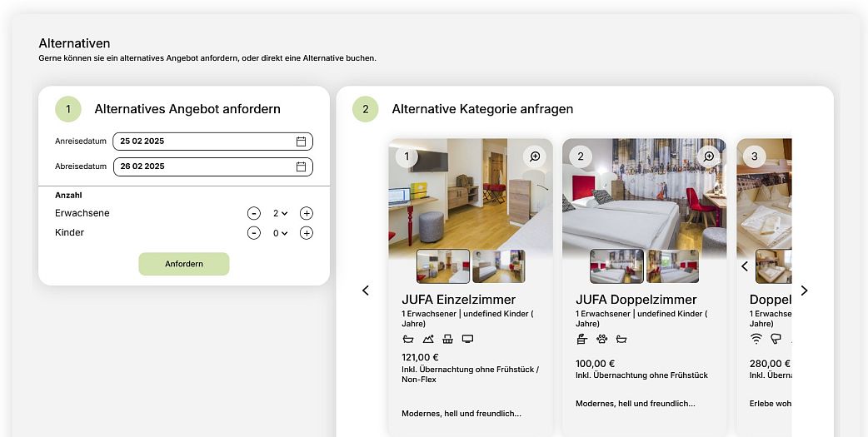Screen dimensions: 868x437
Task: Open the Anreisedatum calendar picker icon
Action: (301, 142)
